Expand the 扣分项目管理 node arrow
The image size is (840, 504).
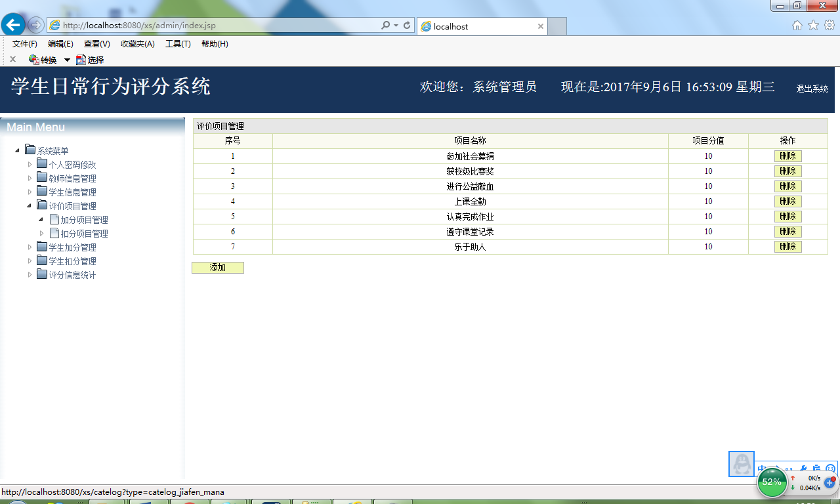(41, 233)
